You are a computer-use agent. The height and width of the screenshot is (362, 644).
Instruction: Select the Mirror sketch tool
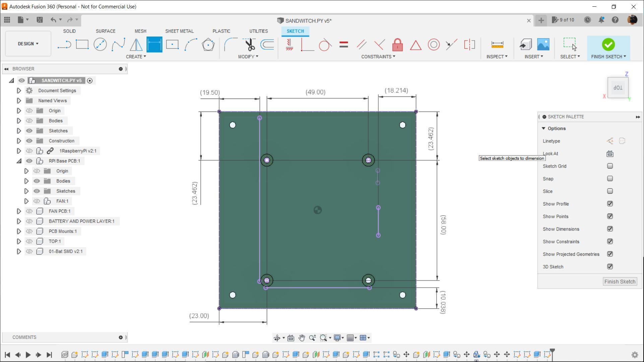tap(136, 45)
